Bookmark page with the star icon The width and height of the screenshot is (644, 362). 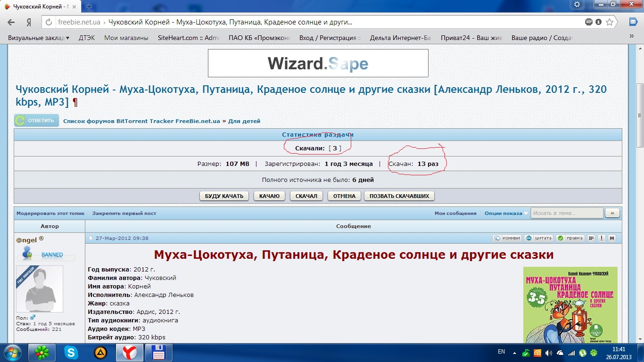(610, 22)
